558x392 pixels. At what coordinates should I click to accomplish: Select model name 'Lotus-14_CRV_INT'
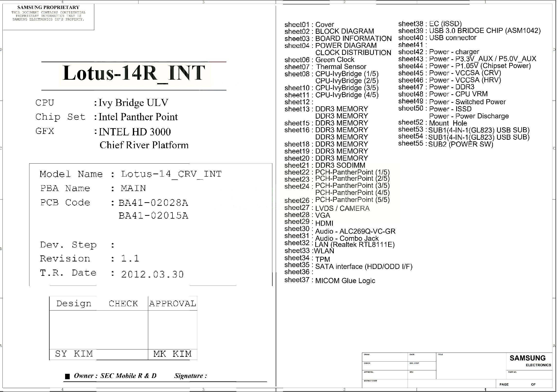pyautogui.click(x=171, y=174)
